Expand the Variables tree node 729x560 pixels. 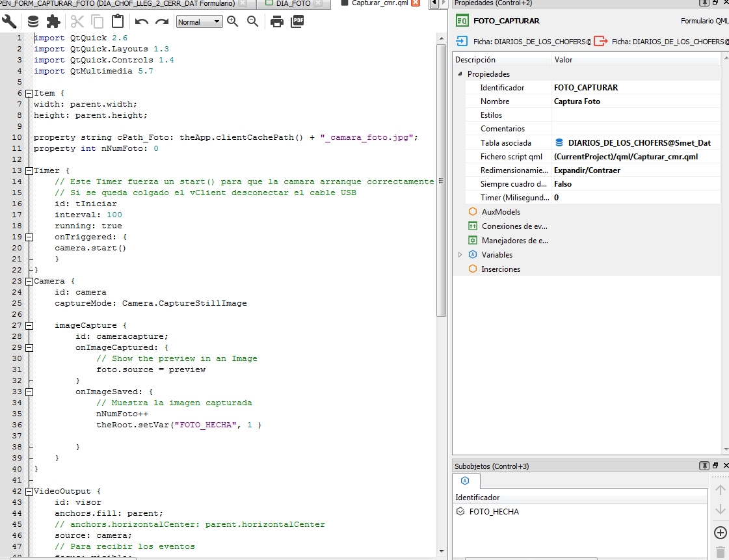[460, 255]
